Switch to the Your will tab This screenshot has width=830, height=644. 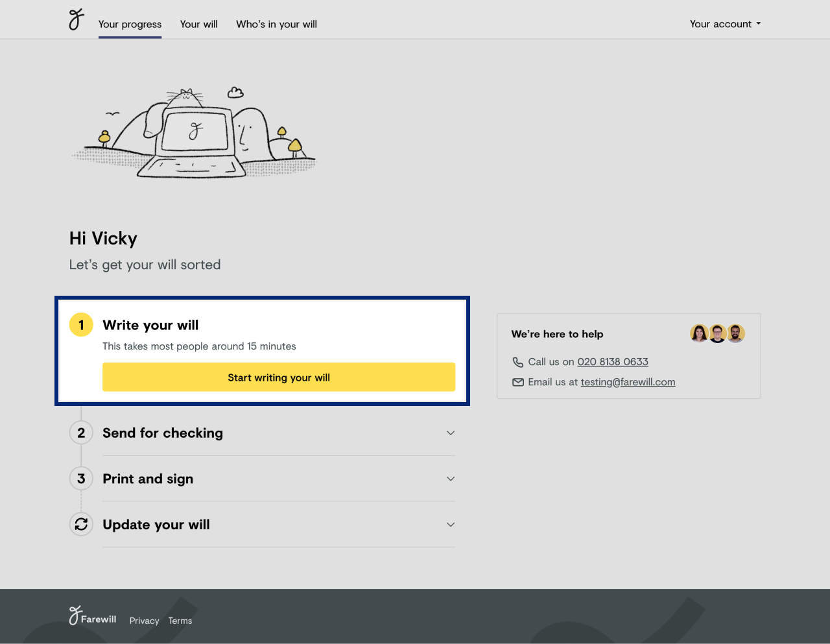[198, 24]
